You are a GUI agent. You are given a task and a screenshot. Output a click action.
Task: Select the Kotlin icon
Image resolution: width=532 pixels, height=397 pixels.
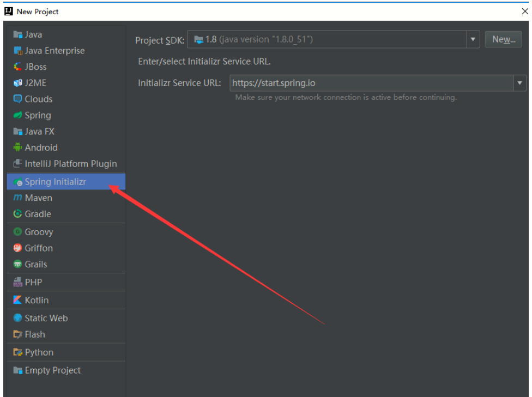(17, 300)
